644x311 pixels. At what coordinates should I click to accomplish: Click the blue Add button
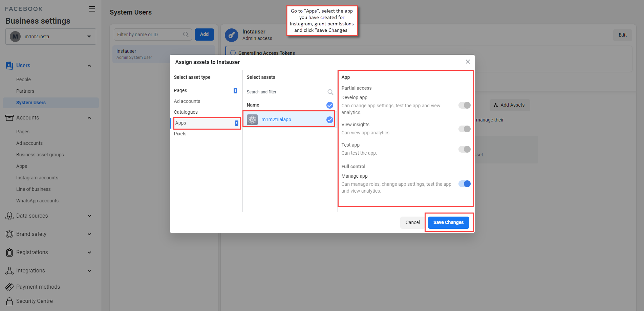point(204,35)
